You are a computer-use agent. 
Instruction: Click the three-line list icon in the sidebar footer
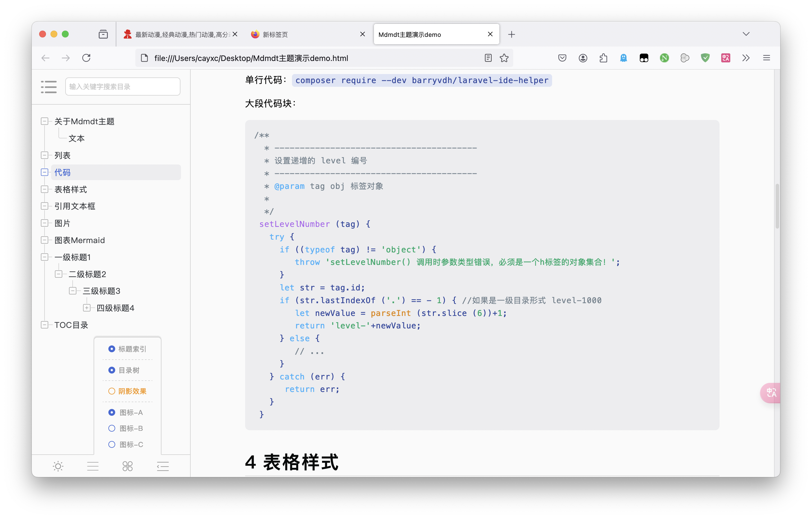93,466
